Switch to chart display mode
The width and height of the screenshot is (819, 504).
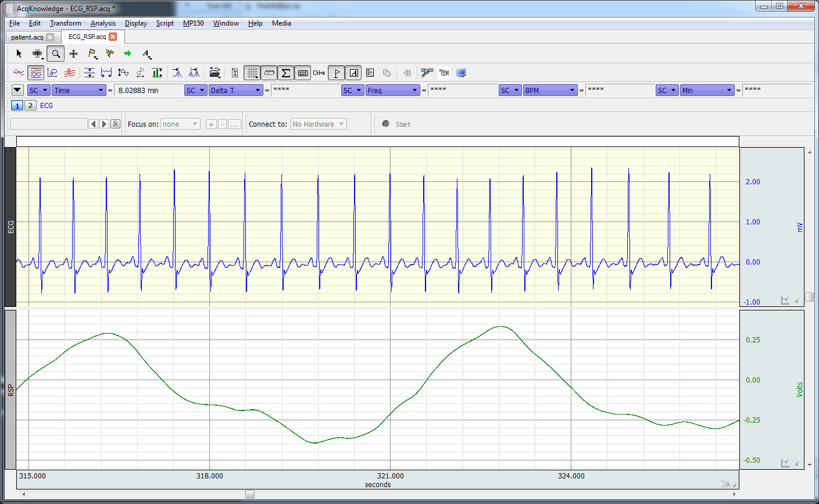click(36, 73)
